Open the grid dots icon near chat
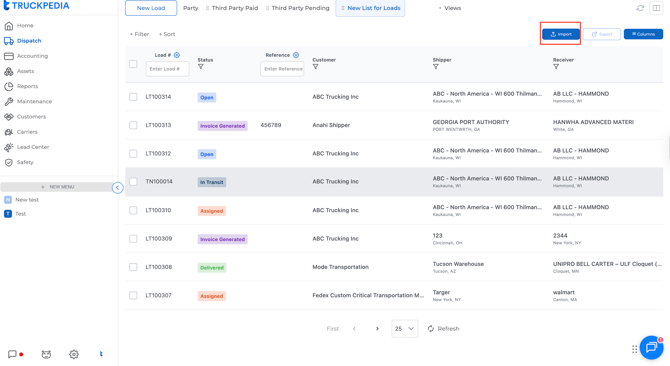The image size is (670, 366). coord(635,349)
